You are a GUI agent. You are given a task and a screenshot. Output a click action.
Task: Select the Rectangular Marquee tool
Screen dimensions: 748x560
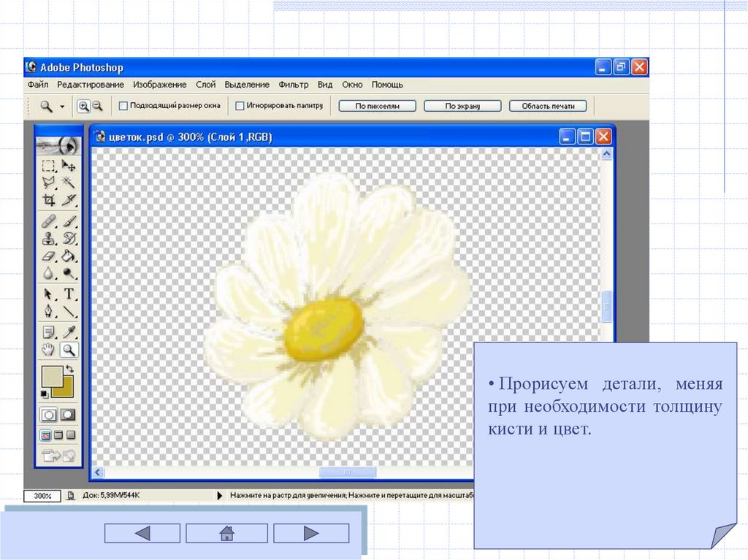point(49,166)
